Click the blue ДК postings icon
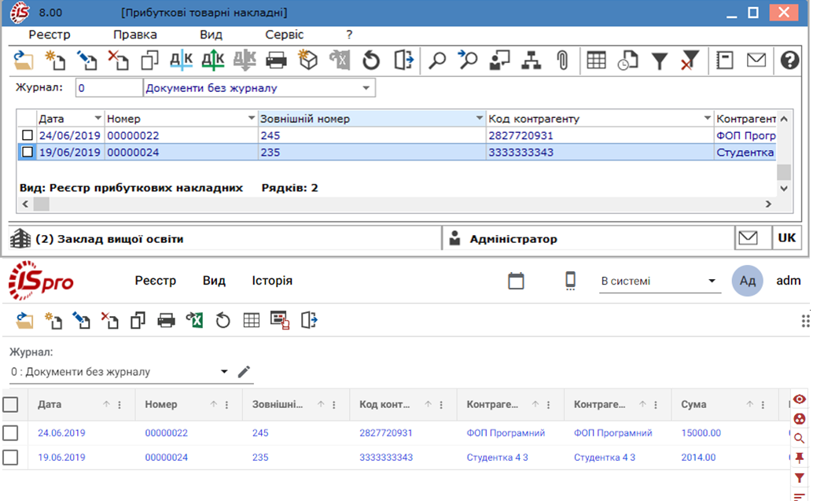Screen dimensions: 813x504 click(x=182, y=61)
